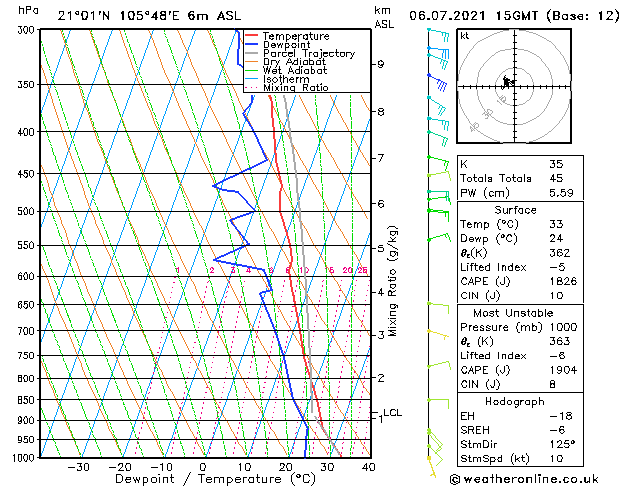Click the Most Unstable CIN value 8
This screenshot has height=486, width=629.
pyautogui.click(x=552, y=385)
